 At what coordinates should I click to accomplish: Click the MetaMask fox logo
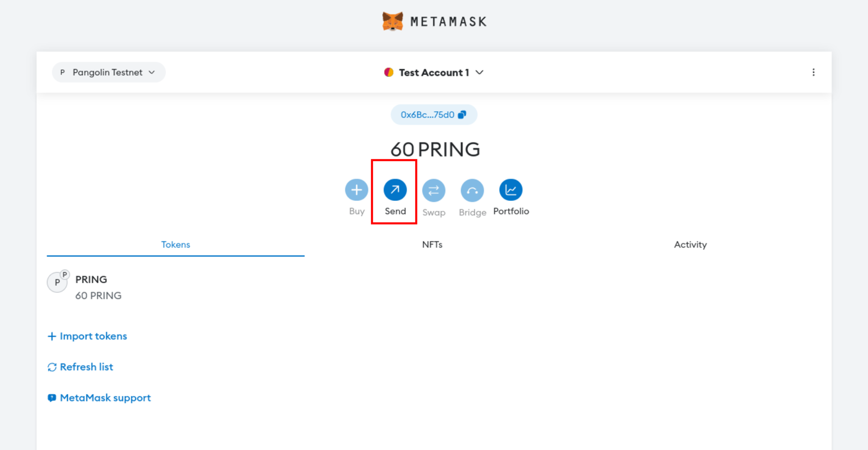click(392, 21)
